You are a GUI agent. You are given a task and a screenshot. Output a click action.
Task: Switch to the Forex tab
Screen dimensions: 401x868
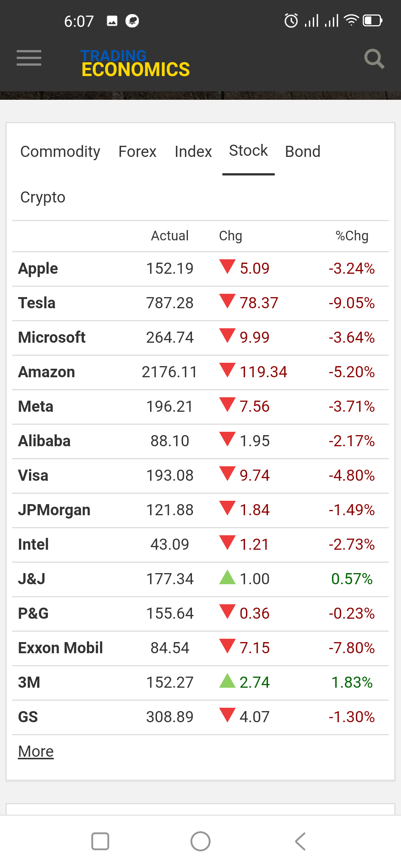137,152
